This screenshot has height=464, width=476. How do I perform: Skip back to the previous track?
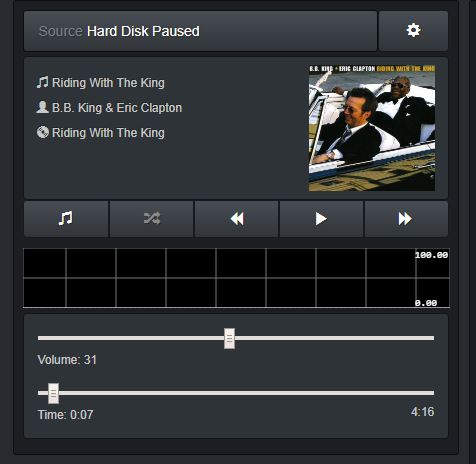[236, 219]
